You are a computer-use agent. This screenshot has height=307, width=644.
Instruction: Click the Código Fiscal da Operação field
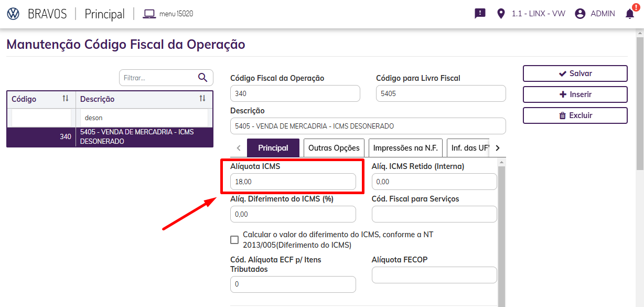pos(295,93)
